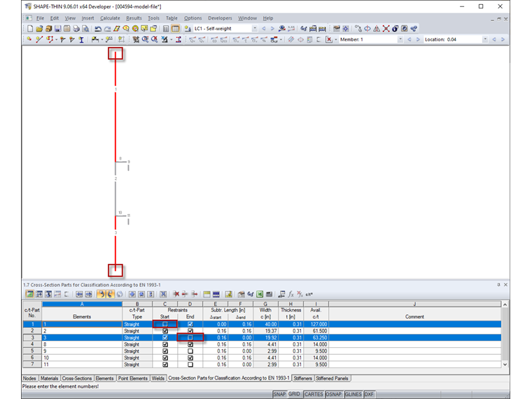This screenshot has width=532, height=399.
Task: Open the dropdown arrow next to the red X document icon
Action: [336, 40]
